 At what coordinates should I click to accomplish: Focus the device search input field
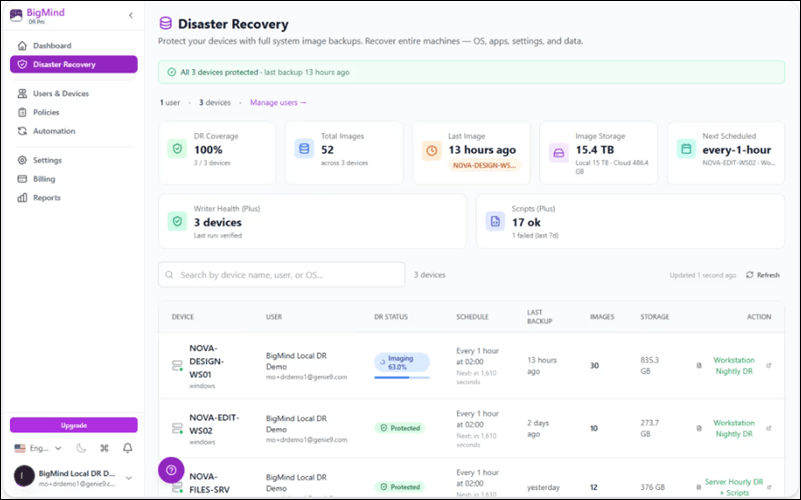[x=281, y=275]
